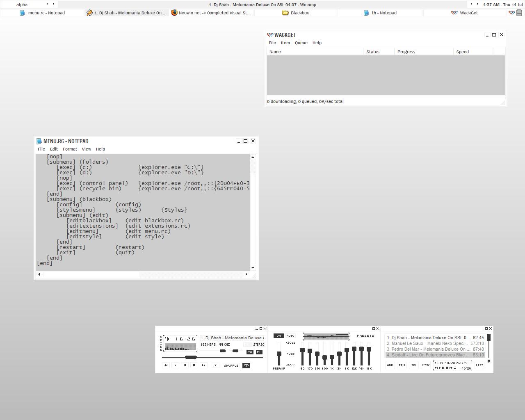Select Manuel Le Saux playlist entry
The image size is (525, 420).
[435, 343]
